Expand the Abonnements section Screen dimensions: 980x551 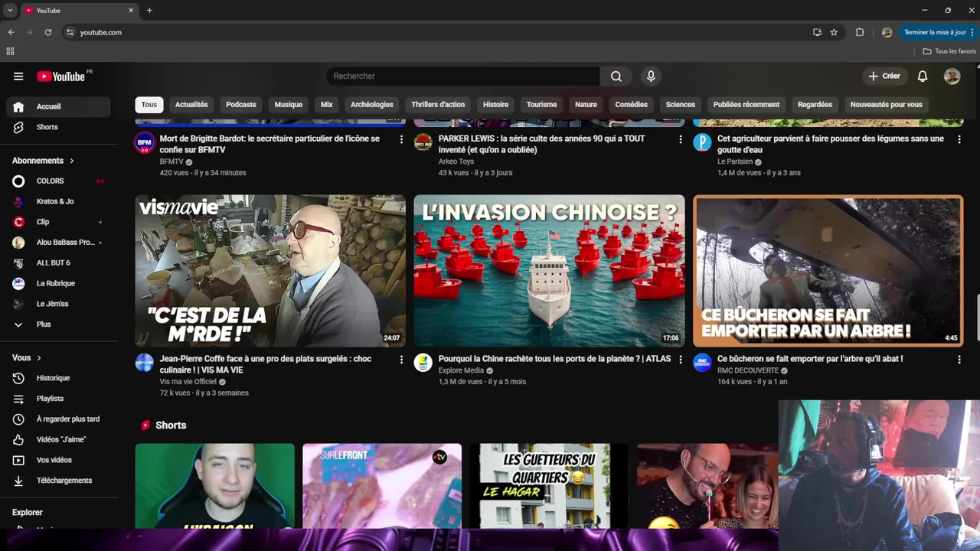(x=43, y=161)
